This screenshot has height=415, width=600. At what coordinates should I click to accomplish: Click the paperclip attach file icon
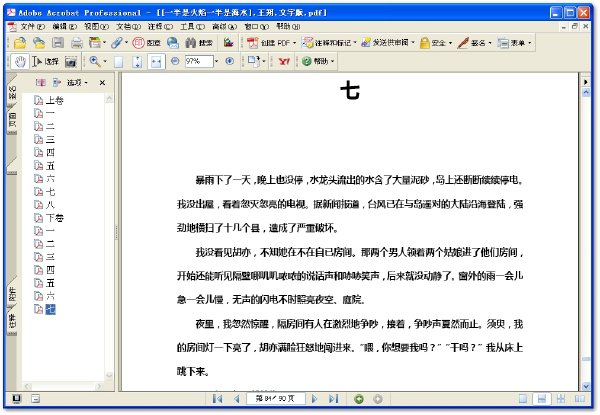click(x=117, y=42)
